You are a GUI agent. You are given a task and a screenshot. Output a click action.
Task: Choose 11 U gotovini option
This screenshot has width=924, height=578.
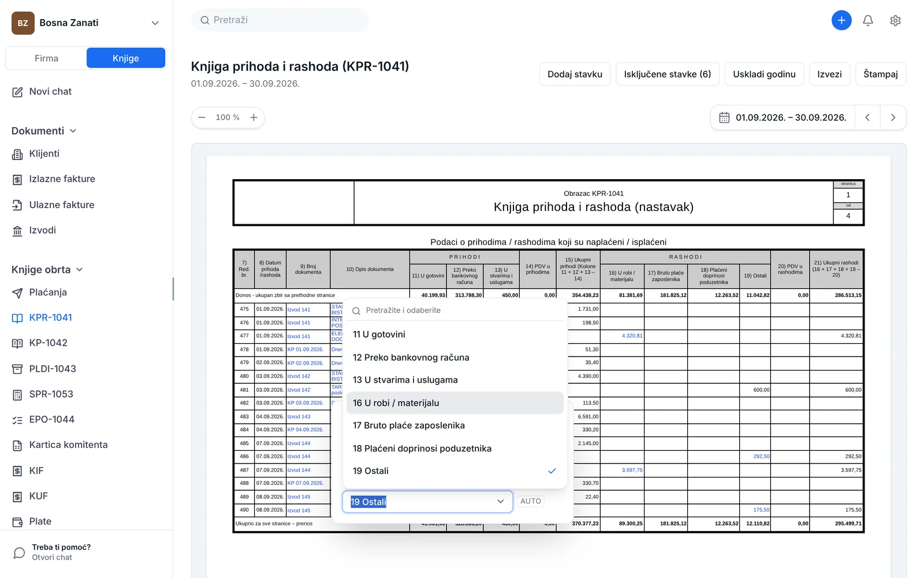[x=454, y=335]
